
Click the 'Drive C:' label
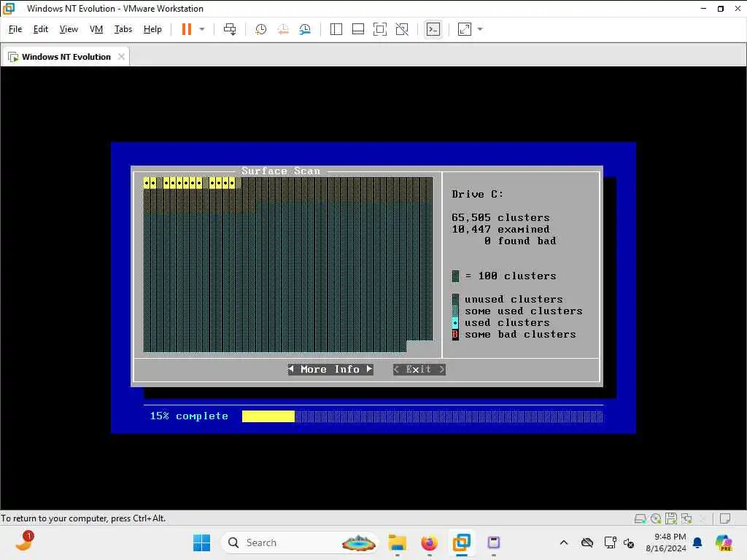477,194
